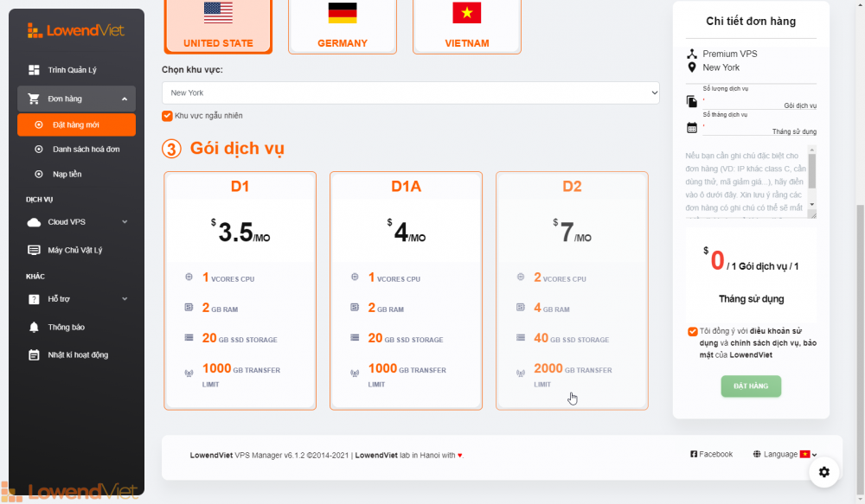Open the Facebook footer link
865x504 pixels.
pyautogui.click(x=712, y=455)
